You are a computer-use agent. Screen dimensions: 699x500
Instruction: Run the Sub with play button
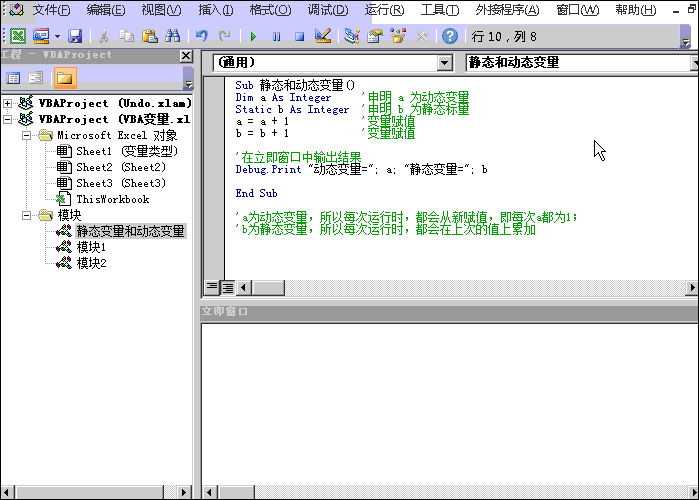pos(253,37)
